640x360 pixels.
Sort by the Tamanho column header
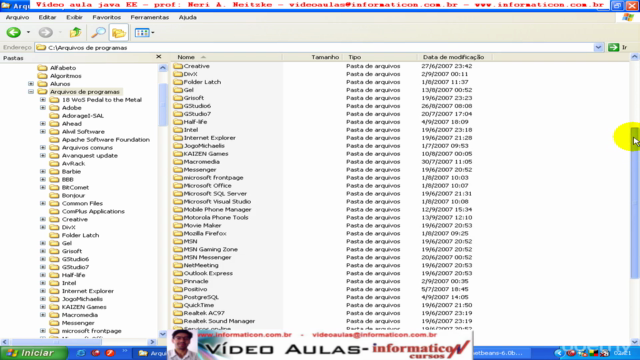pos(313,57)
